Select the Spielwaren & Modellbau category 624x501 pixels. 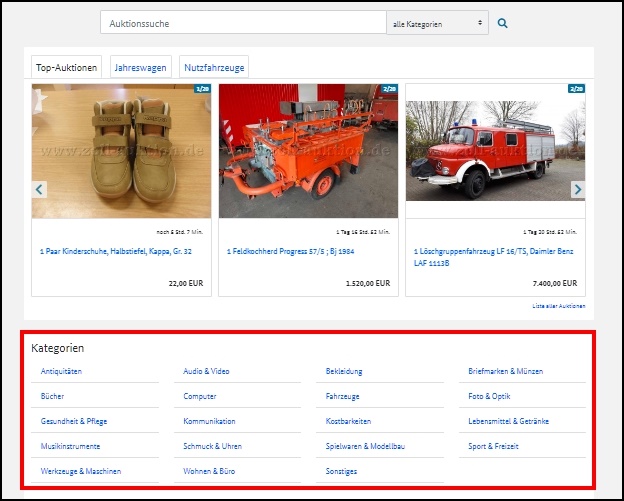(365, 446)
